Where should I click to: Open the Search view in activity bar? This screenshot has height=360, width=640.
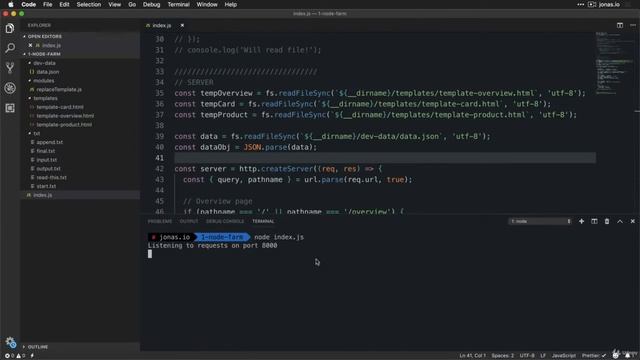click(10, 48)
